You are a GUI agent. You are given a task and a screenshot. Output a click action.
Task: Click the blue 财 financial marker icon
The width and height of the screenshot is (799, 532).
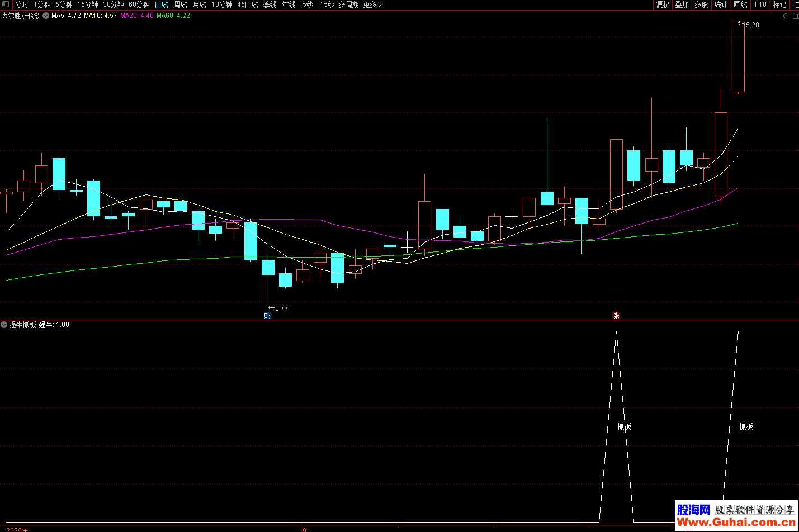267,316
